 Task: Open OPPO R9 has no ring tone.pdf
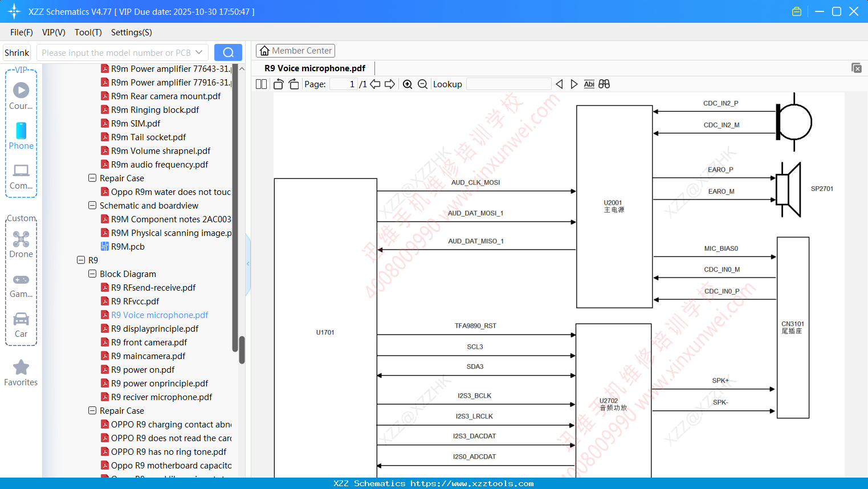[x=169, y=451]
